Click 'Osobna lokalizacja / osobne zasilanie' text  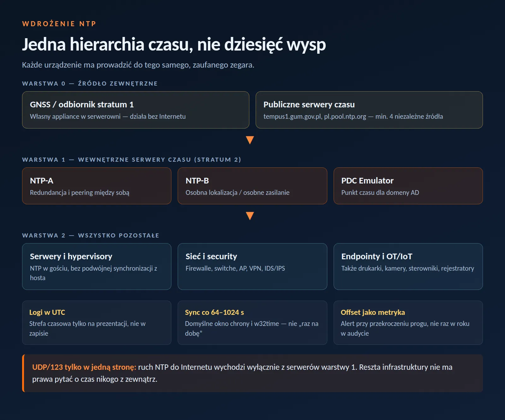point(237,193)
